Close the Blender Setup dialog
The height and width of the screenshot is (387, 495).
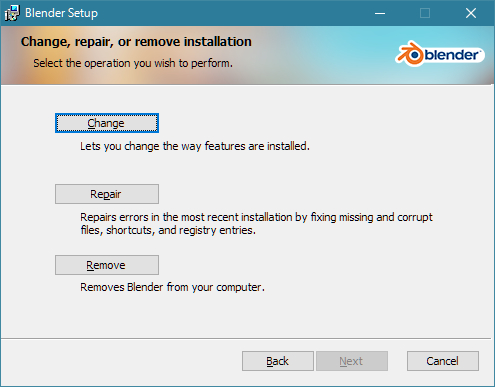click(471, 13)
